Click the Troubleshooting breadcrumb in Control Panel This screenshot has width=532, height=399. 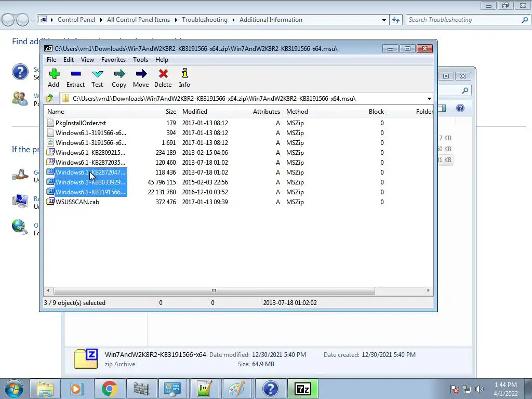tap(205, 20)
